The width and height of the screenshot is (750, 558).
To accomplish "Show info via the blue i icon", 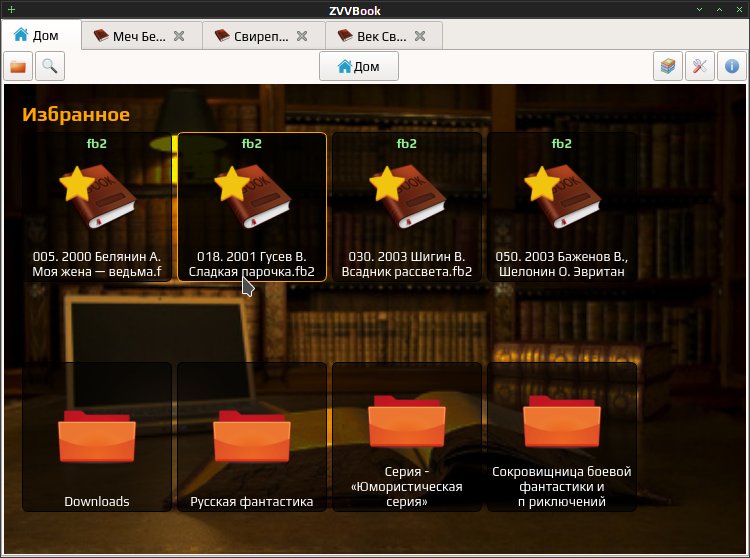I will (x=732, y=66).
